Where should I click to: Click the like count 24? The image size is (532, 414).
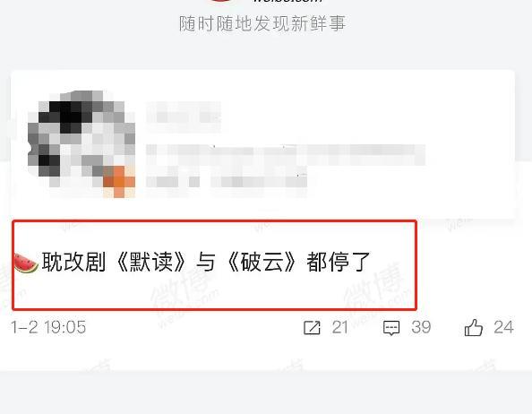[503, 328]
